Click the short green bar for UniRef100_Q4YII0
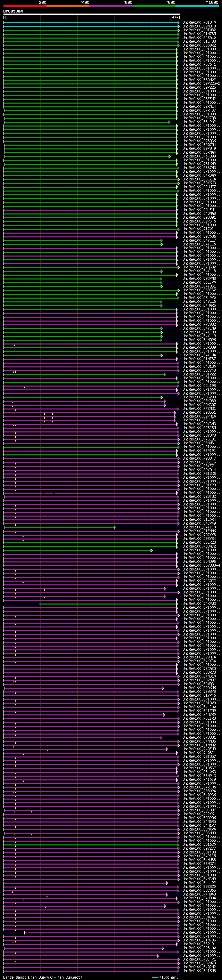The height and width of the screenshot is (980, 222). 60,527
